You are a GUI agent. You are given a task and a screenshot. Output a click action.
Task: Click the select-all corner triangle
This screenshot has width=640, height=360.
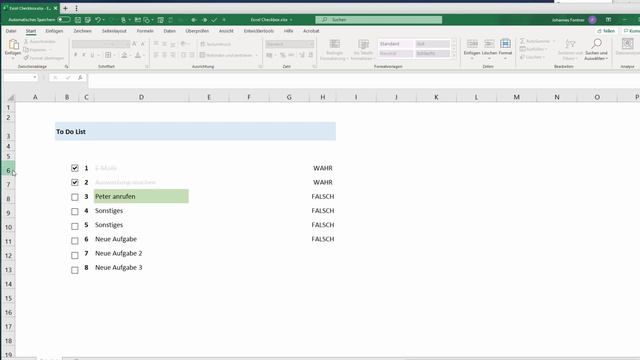11,97
